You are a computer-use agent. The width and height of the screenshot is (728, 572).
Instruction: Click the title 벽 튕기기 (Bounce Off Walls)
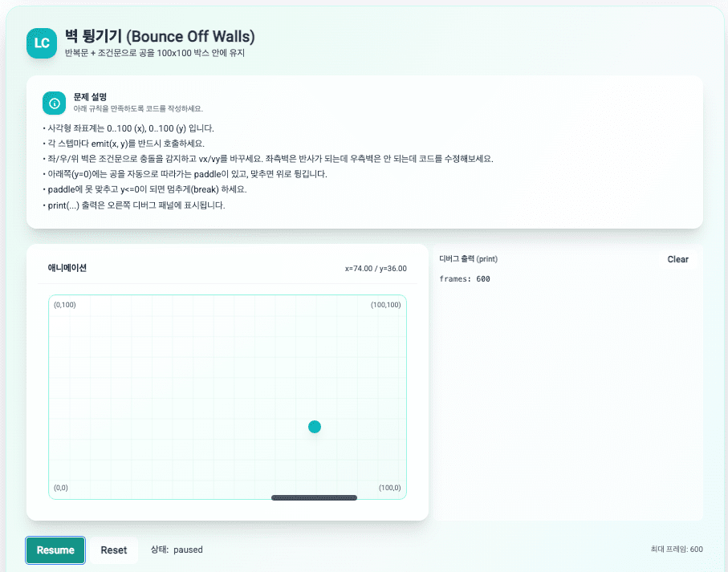[160, 36]
